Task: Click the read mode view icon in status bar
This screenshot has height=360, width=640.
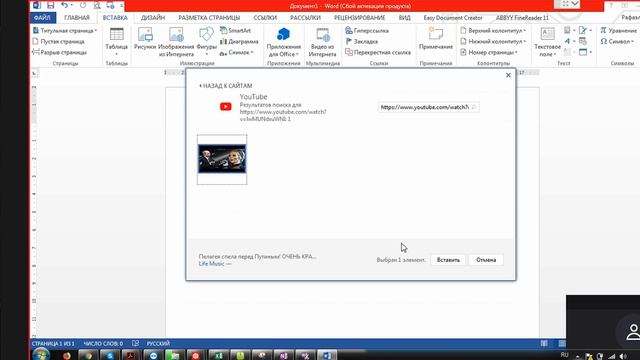Action: point(544,344)
